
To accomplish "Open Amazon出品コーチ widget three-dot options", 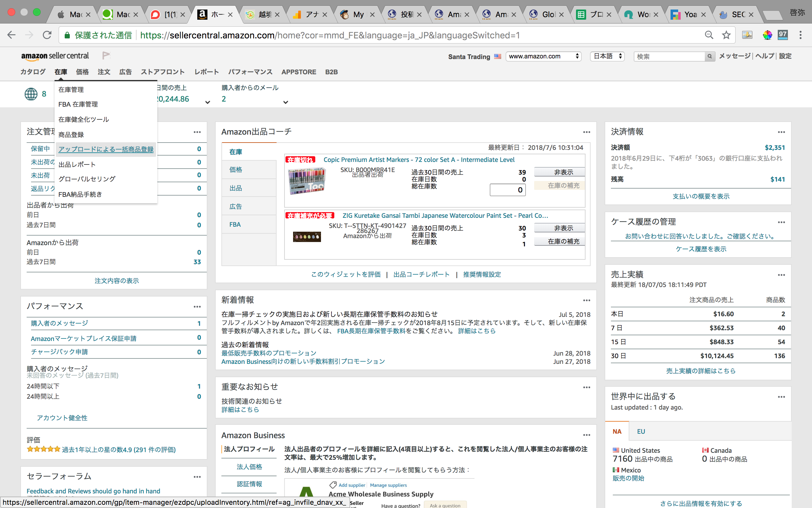I will pyautogui.click(x=586, y=132).
